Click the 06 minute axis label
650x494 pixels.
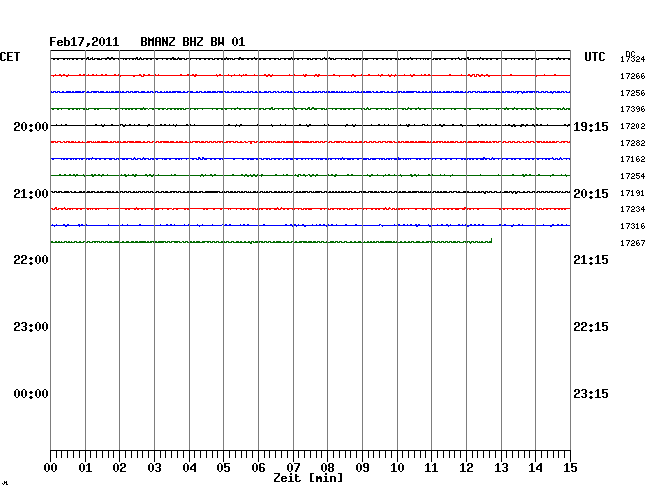click(x=258, y=468)
